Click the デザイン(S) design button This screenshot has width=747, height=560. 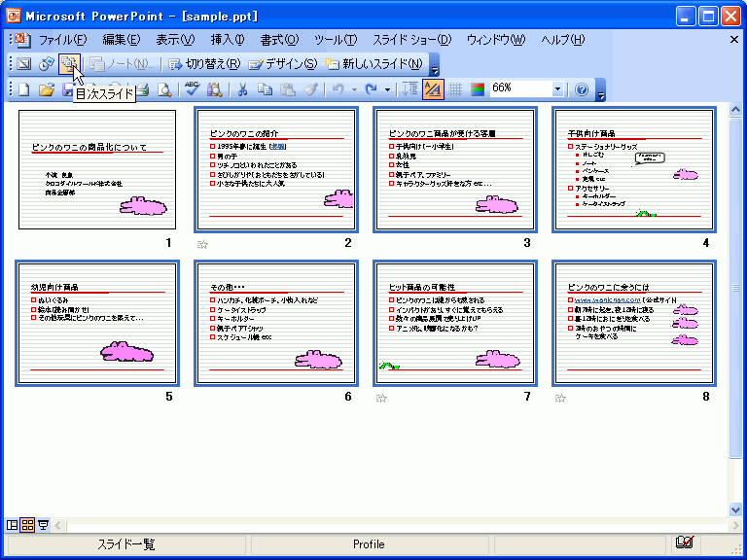(283, 64)
